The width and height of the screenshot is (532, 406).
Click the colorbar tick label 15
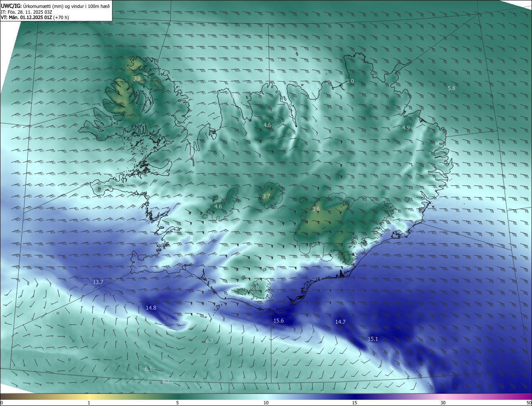click(355, 403)
